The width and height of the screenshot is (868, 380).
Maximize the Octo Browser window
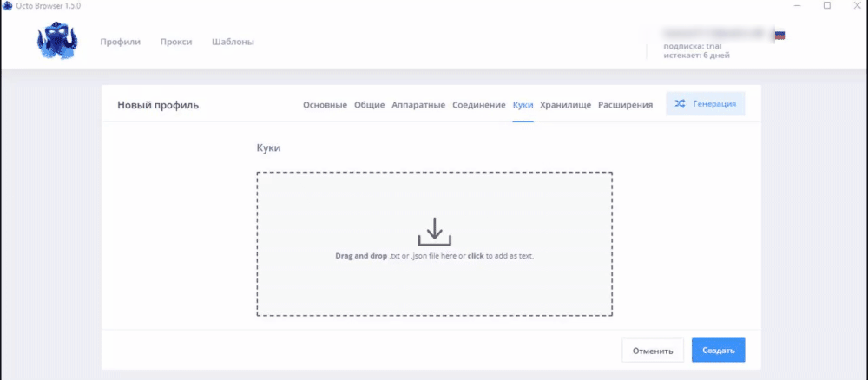click(827, 5)
